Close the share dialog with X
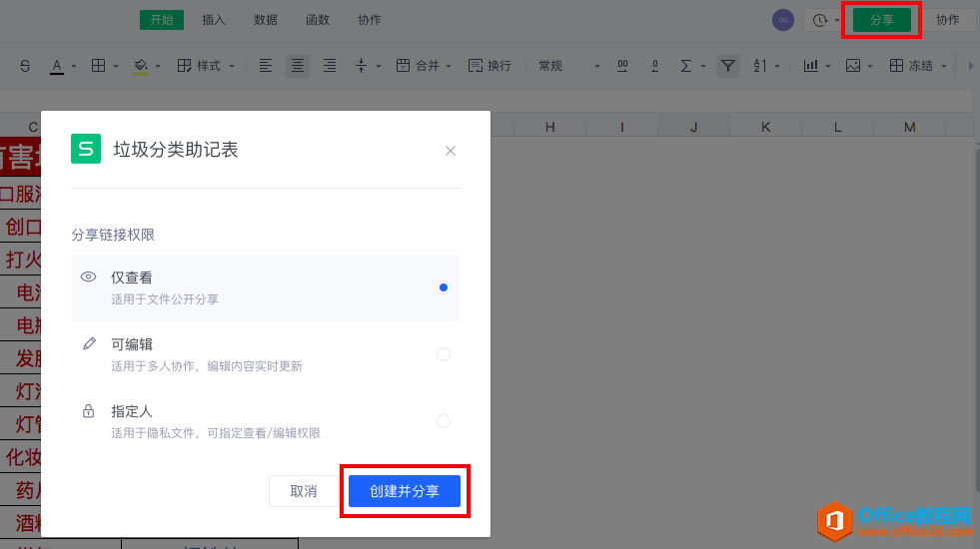This screenshot has width=980, height=549. pyautogui.click(x=451, y=151)
